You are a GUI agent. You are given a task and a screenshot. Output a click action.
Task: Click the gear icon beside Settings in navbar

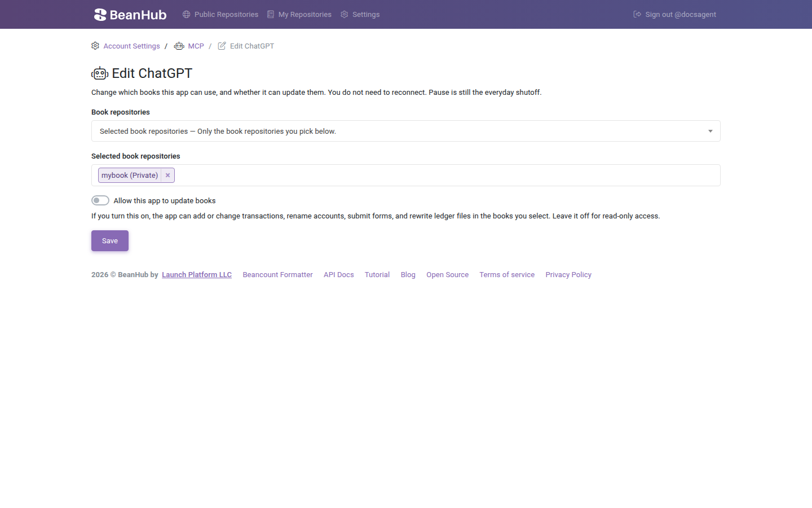pyautogui.click(x=345, y=14)
